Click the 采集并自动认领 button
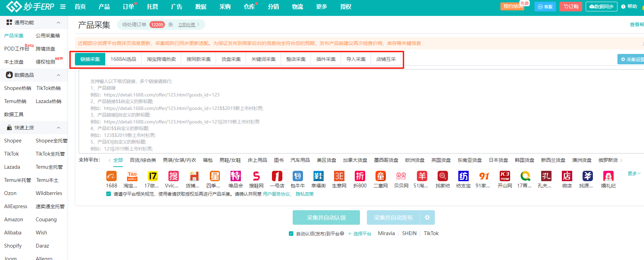The width and height of the screenshot is (644, 260). click(326, 217)
